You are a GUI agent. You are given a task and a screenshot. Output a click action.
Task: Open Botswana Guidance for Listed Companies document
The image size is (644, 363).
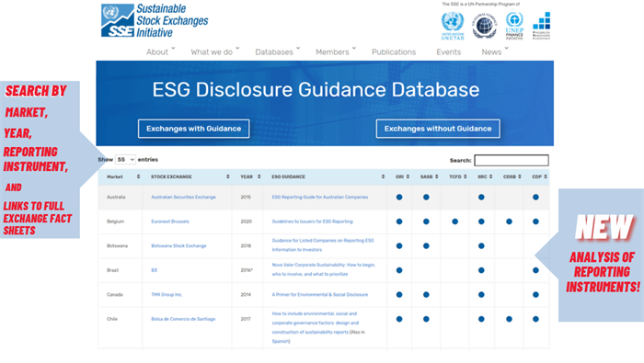323,244
